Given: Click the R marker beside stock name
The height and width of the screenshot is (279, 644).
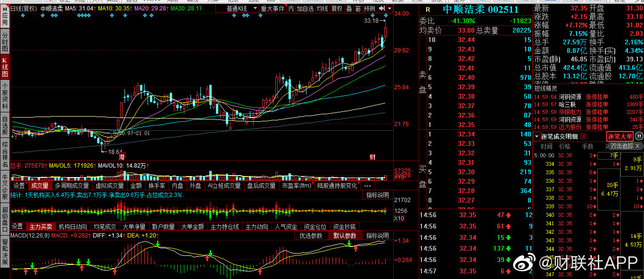Looking at the screenshot, I should [428, 9].
